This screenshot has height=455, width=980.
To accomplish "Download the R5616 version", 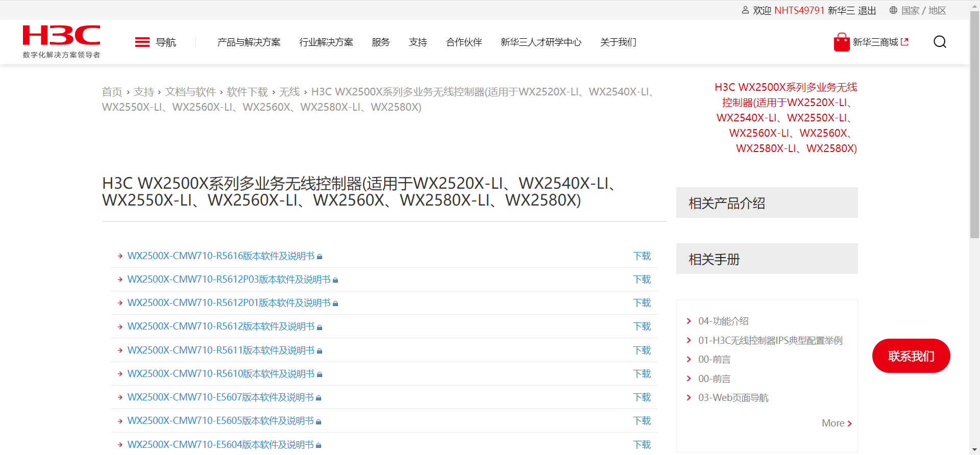I will pos(642,256).
